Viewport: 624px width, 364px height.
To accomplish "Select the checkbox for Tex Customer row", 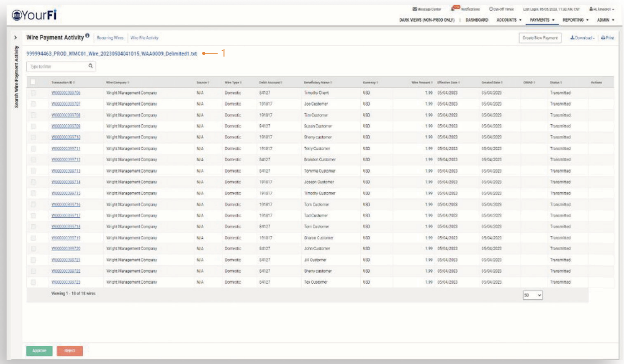I will pos(33,282).
